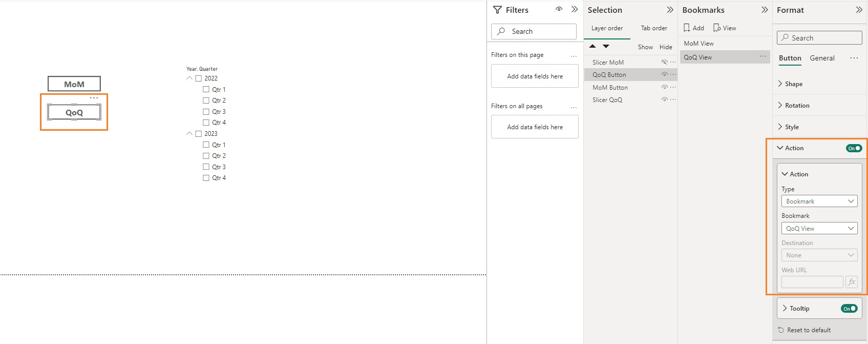Viewport: 868px width, 344px height.
Task: Expand the Style section
Action: coord(819,127)
